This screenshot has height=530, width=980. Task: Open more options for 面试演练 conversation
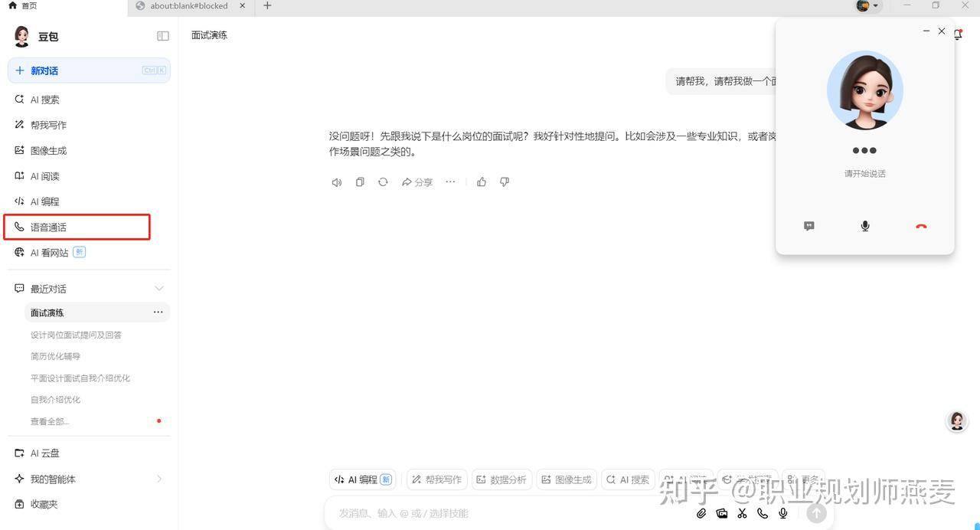[158, 312]
